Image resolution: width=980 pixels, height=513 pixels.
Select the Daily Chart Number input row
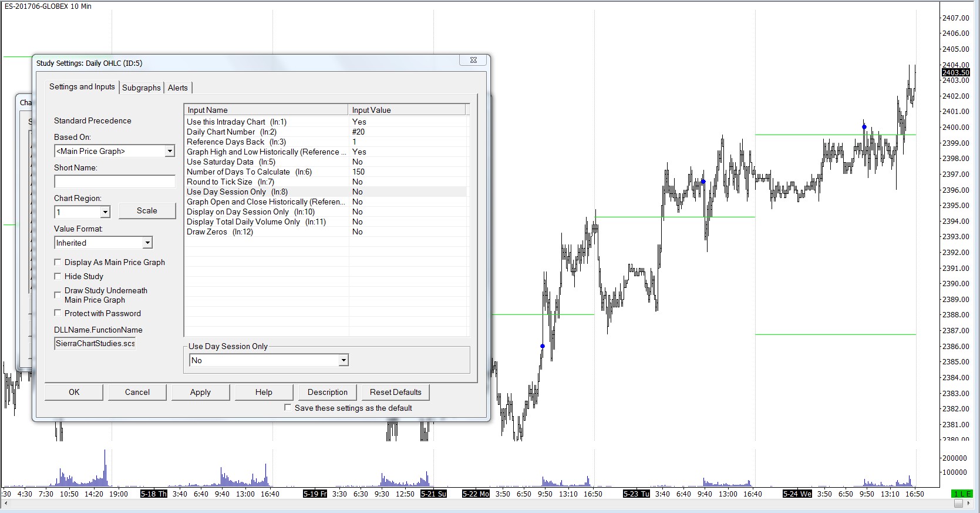click(326, 132)
